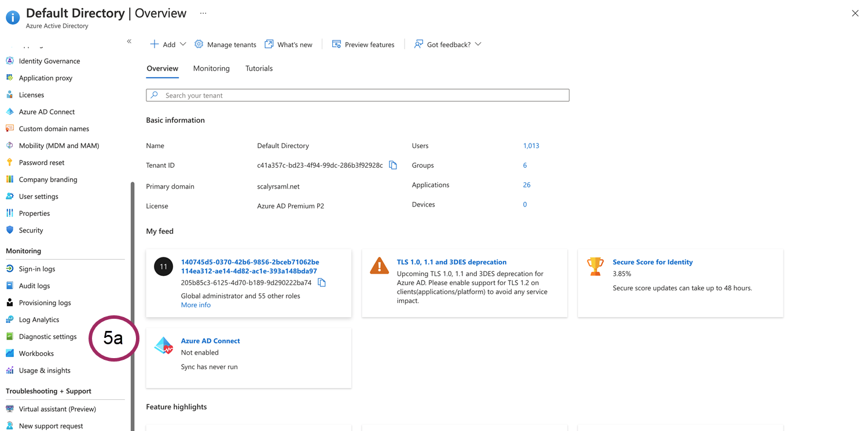The image size is (868, 431).
Task: Expand the Add dropdown menu
Action: point(167,44)
